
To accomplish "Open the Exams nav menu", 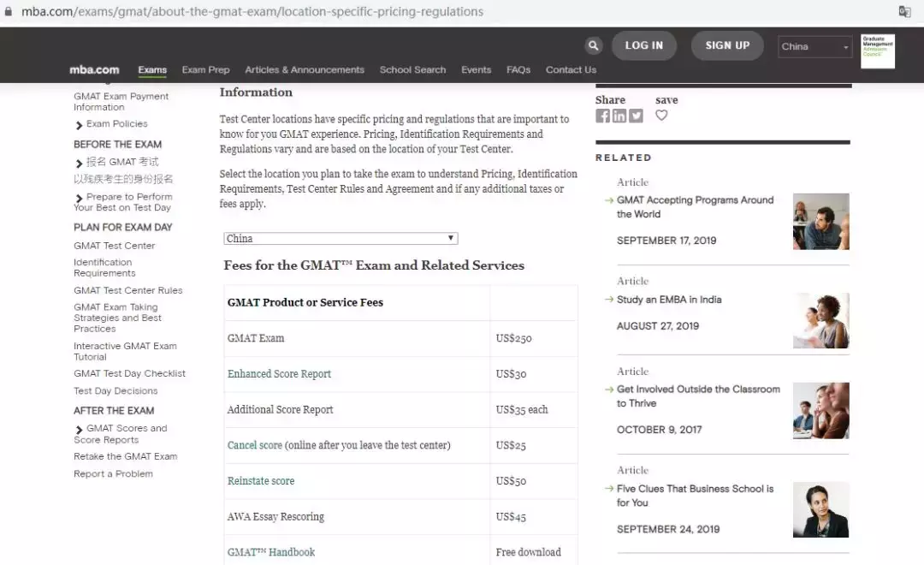I will [152, 69].
